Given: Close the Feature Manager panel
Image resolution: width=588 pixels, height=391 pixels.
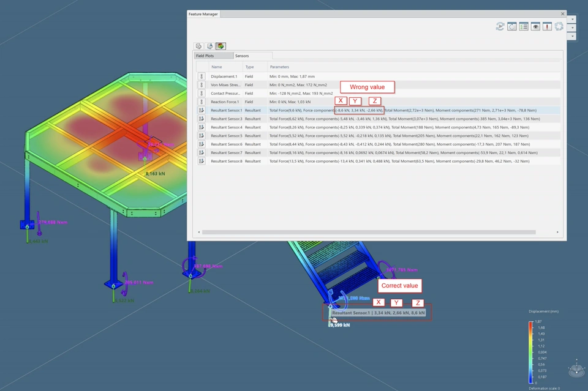Looking at the screenshot, I should (562, 14).
